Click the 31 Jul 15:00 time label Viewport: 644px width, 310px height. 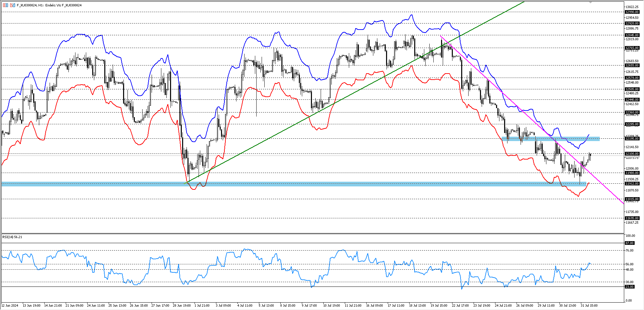click(x=589, y=306)
